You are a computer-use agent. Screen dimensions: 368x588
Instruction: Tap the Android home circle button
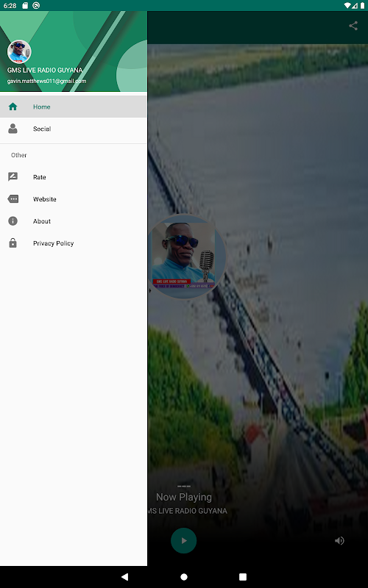coord(184,577)
